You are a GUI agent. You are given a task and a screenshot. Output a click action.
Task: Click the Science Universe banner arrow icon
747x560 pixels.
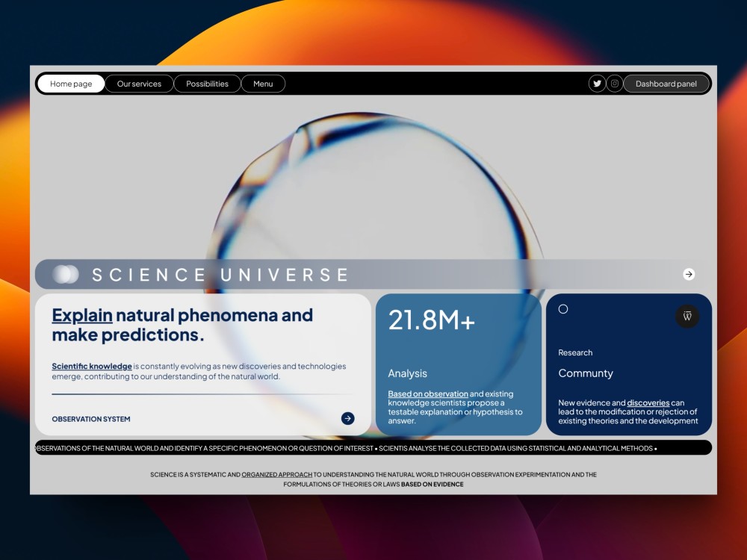point(689,274)
